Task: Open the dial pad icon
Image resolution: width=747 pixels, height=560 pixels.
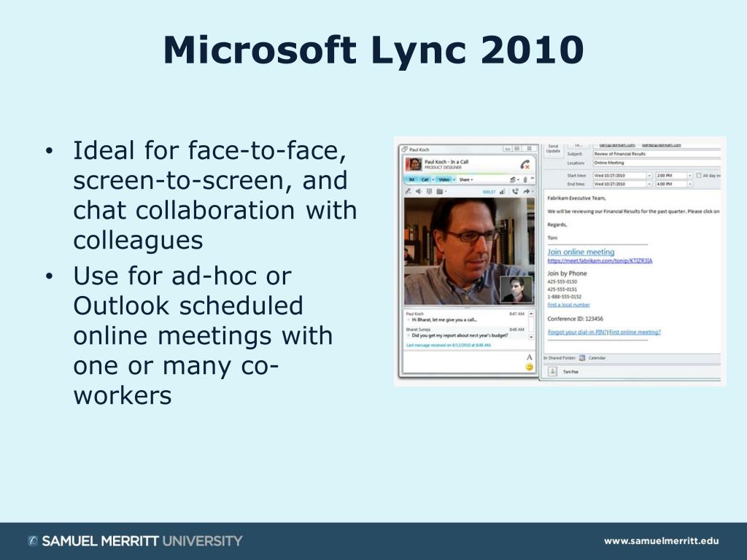Action: 429,192
